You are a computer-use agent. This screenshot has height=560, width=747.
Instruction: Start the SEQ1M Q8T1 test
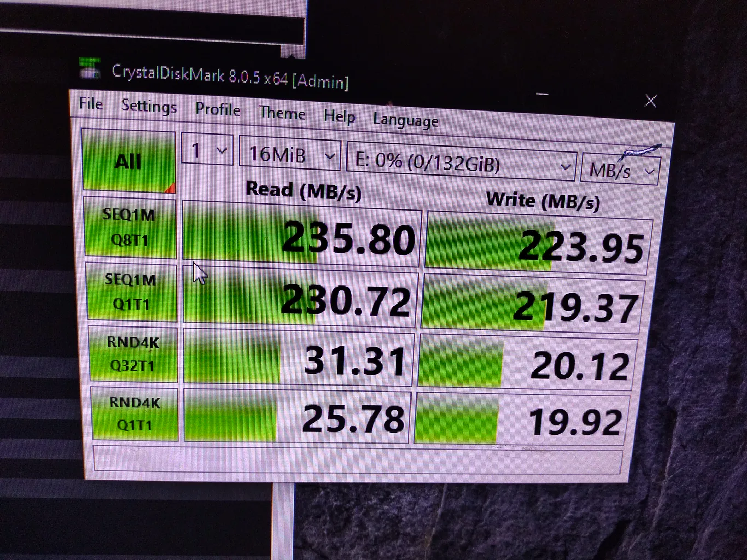130,227
